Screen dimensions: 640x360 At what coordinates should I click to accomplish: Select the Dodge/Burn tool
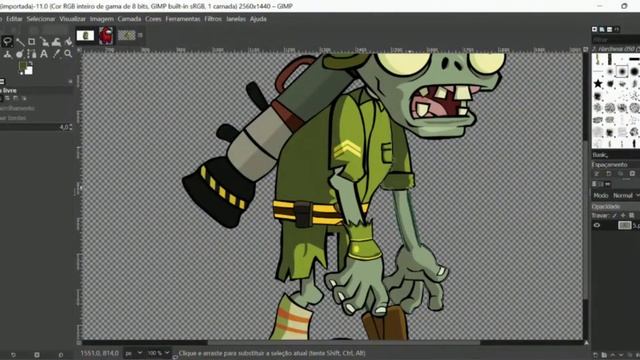[20, 54]
